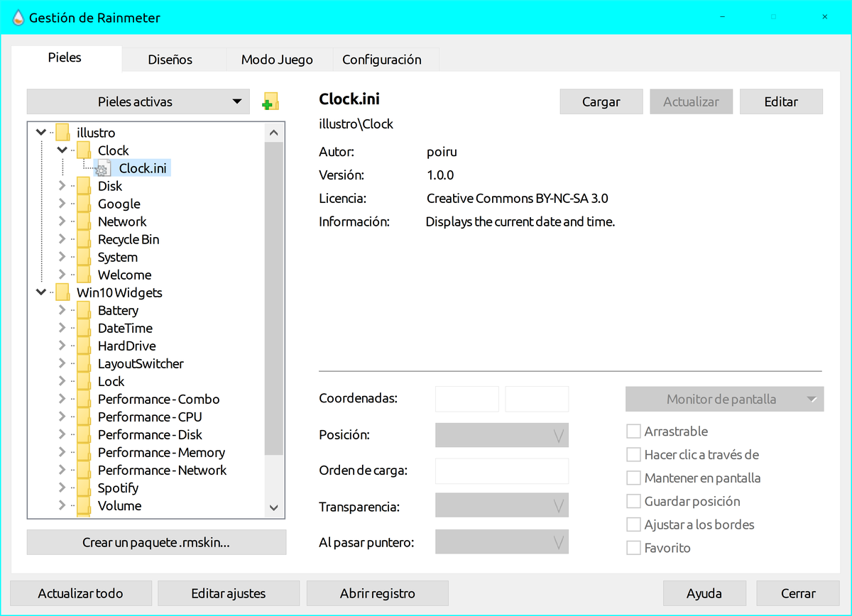Click the DateTime folder icon
This screenshot has height=616, width=852.
pos(84,328)
